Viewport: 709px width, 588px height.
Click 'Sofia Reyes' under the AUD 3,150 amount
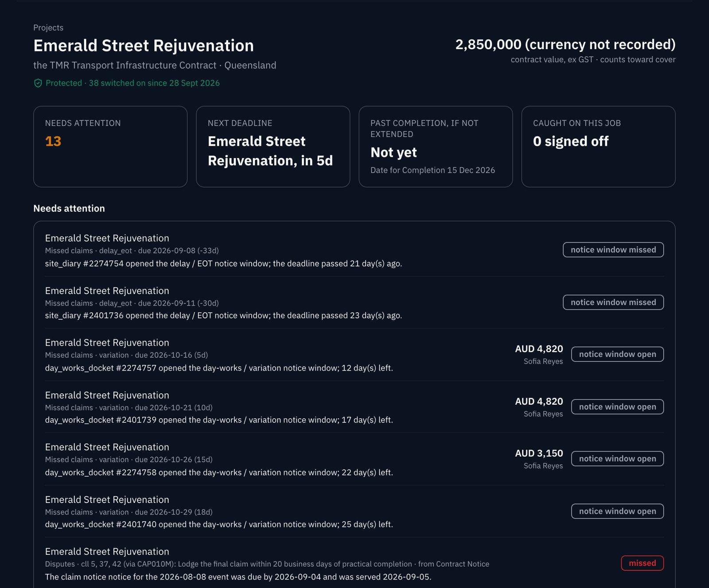point(543,466)
